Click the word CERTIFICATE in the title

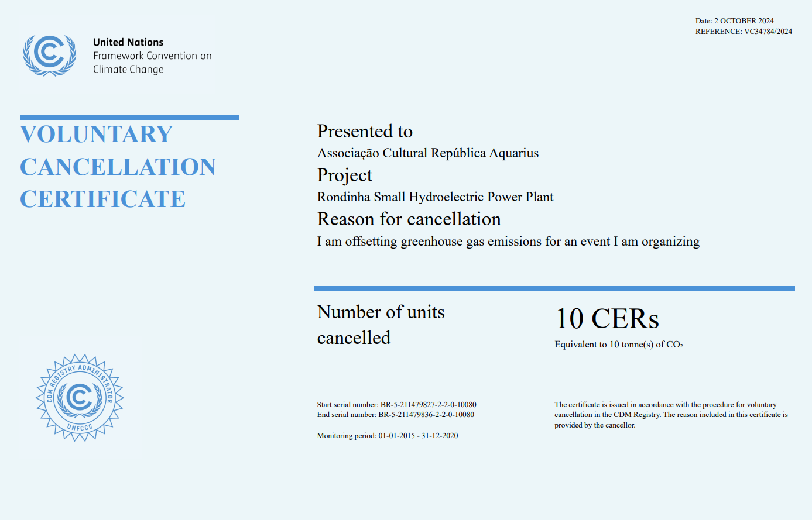click(103, 199)
